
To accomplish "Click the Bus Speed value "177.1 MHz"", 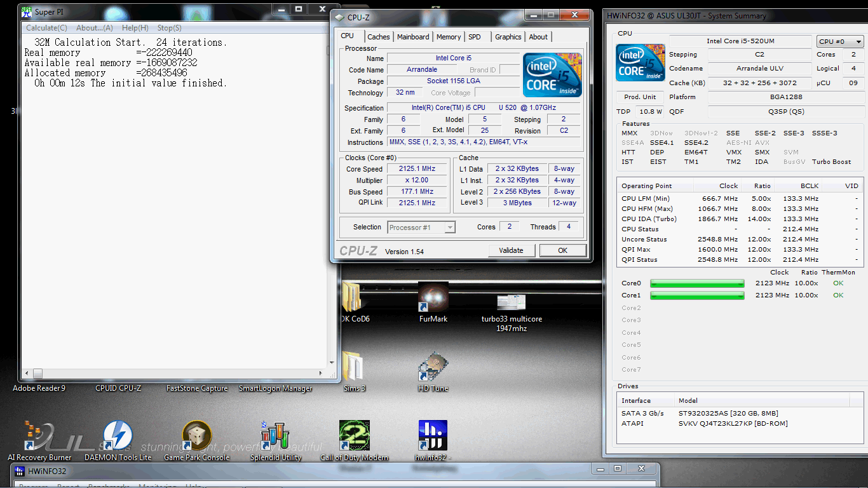I will click(x=417, y=192).
